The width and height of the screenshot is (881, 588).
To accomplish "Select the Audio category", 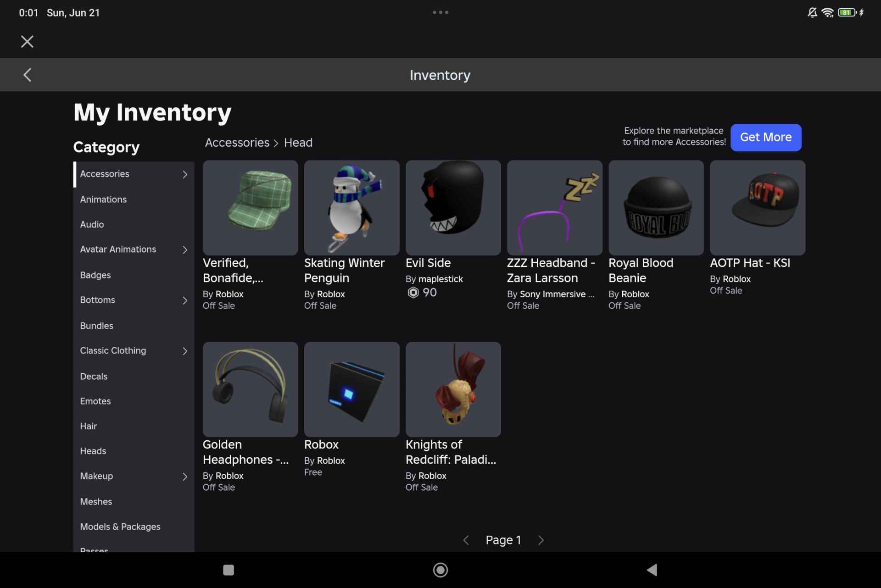I will click(134, 224).
